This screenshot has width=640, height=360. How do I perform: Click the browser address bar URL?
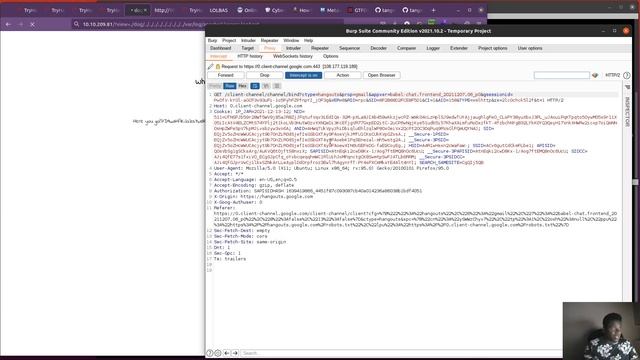click(x=171, y=24)
